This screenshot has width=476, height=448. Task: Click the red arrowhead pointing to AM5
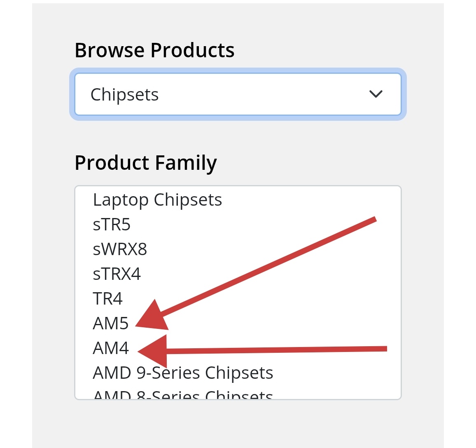(x=151, y=318)
